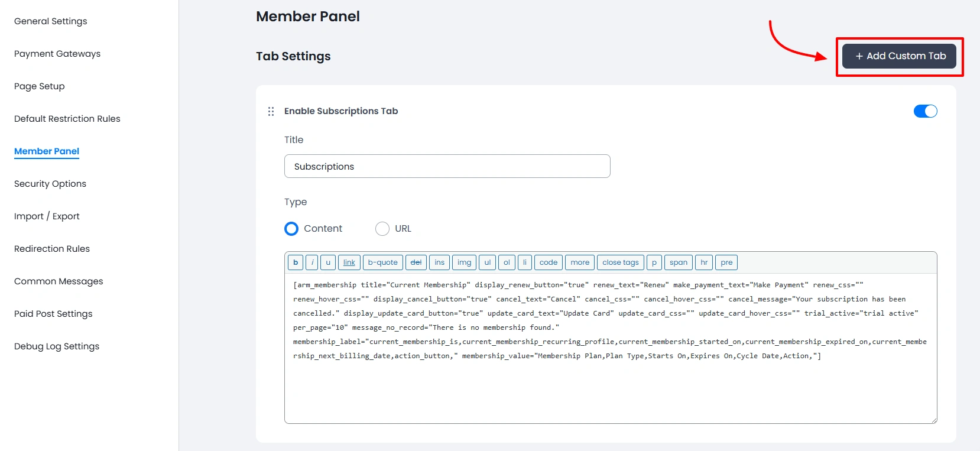Open Payment Gateways settings

(57, 54)
